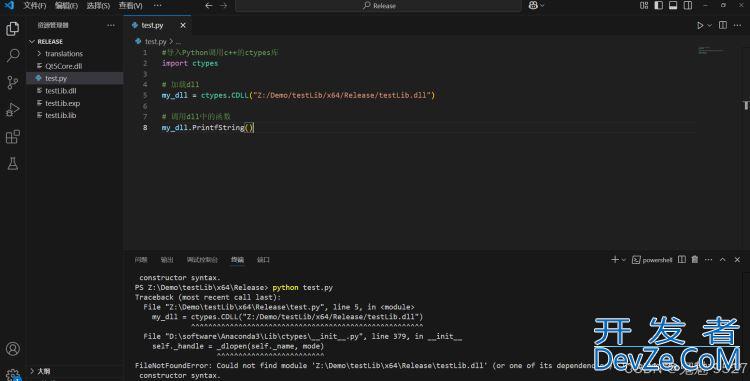Switch to the 问题 panel tab
The image size is (750, 381).
click(x=141, y=260)
